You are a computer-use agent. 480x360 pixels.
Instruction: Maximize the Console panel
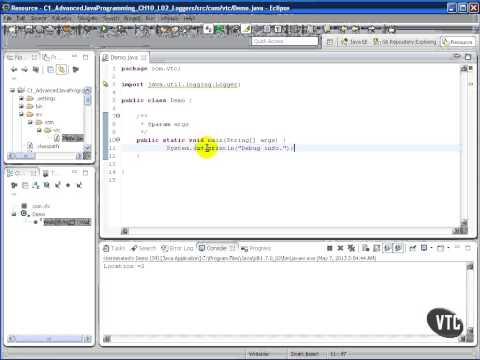coord(468,248)
